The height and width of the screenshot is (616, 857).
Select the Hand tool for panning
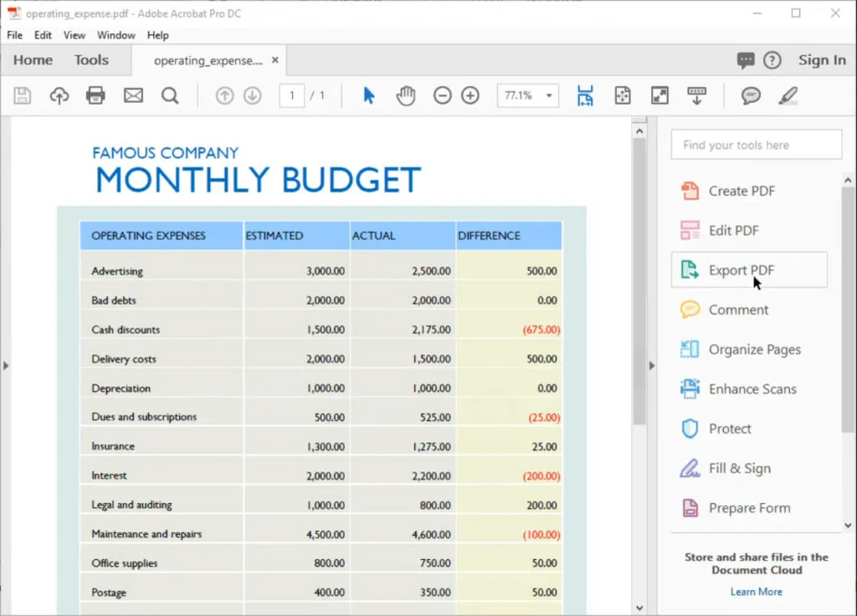(x=405, y=95)
